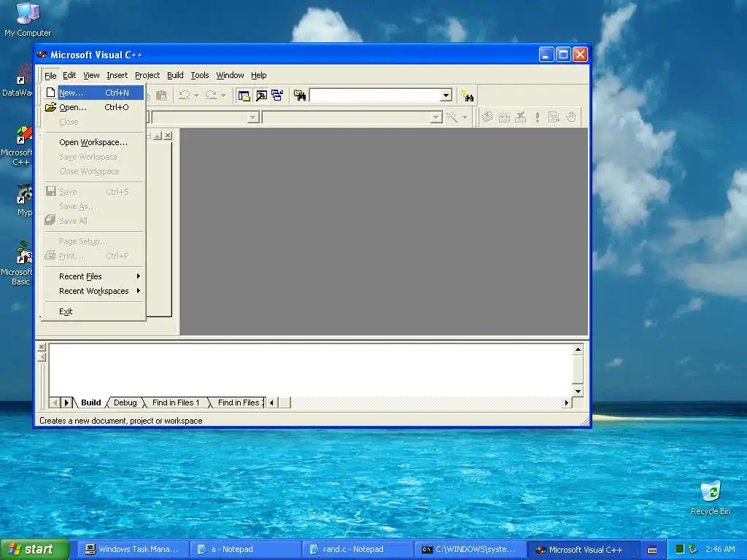Viewport: 747px width, 560px height.
Task: Select Exit from the File menu
Action: tap(93, 311)
